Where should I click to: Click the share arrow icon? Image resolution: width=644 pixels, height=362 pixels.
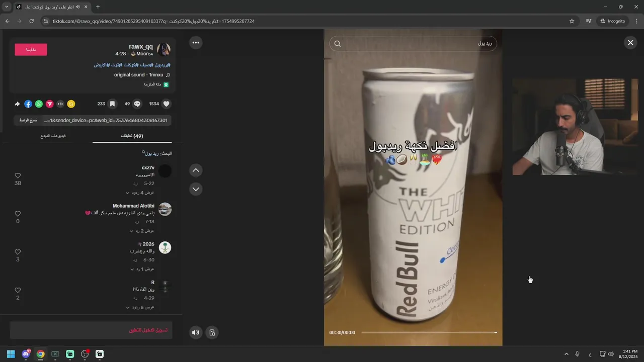click(17, 104)
